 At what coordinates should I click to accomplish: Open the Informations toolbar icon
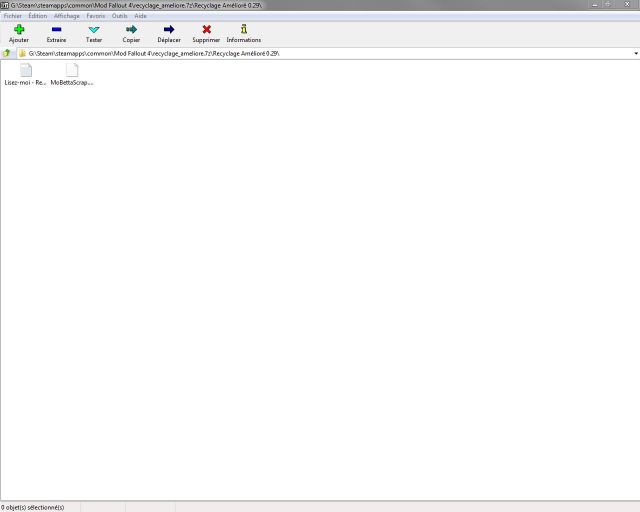[244, 29]
